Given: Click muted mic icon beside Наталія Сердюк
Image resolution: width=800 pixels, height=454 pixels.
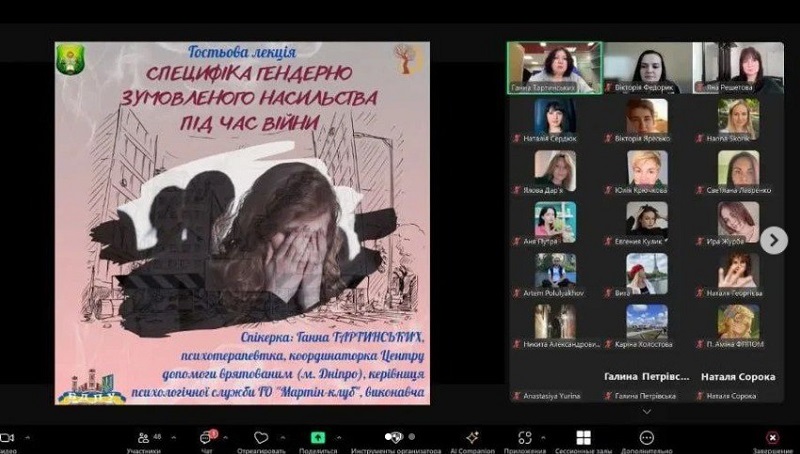Looking at the screenshot, I should pos(517,138).
